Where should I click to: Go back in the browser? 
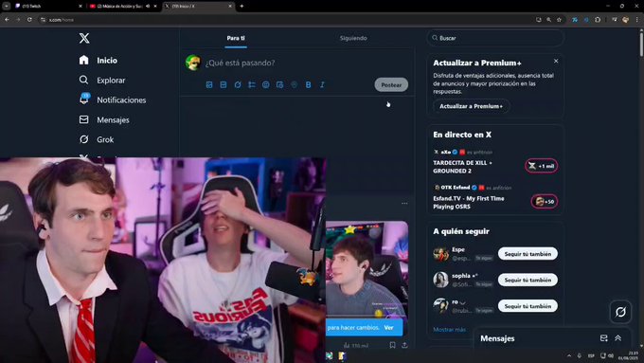[x=7, y=20]
